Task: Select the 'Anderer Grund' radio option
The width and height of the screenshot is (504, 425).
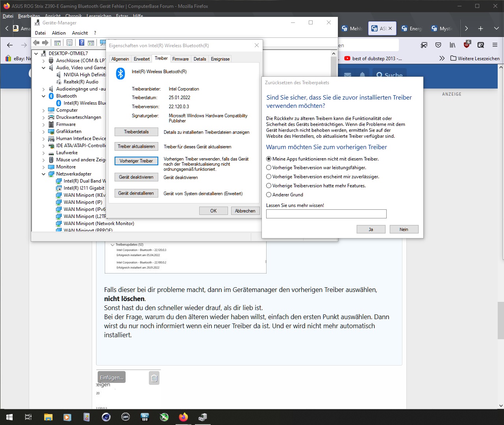Action: (269, 195)
